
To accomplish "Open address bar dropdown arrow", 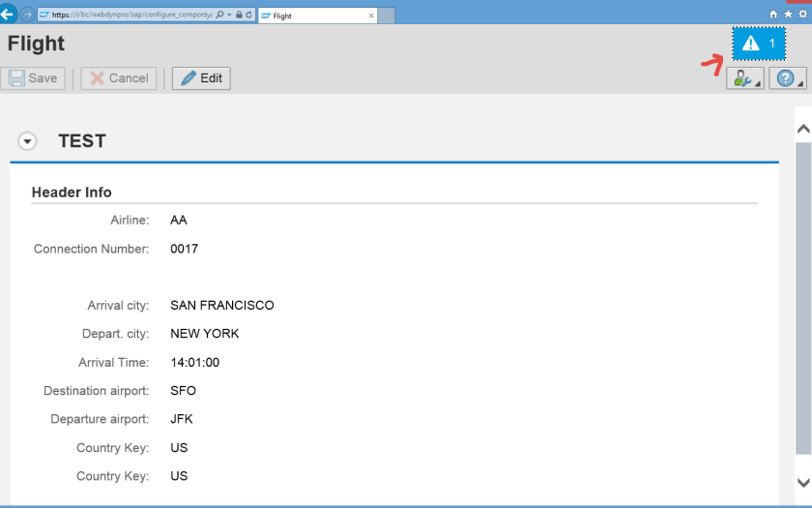I will tap(229, 15).
